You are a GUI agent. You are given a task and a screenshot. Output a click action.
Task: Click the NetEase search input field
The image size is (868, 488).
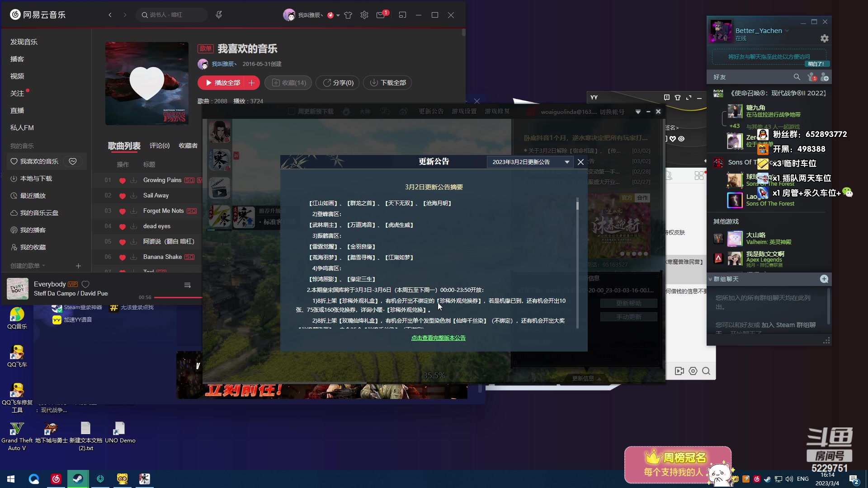(172, 15)
